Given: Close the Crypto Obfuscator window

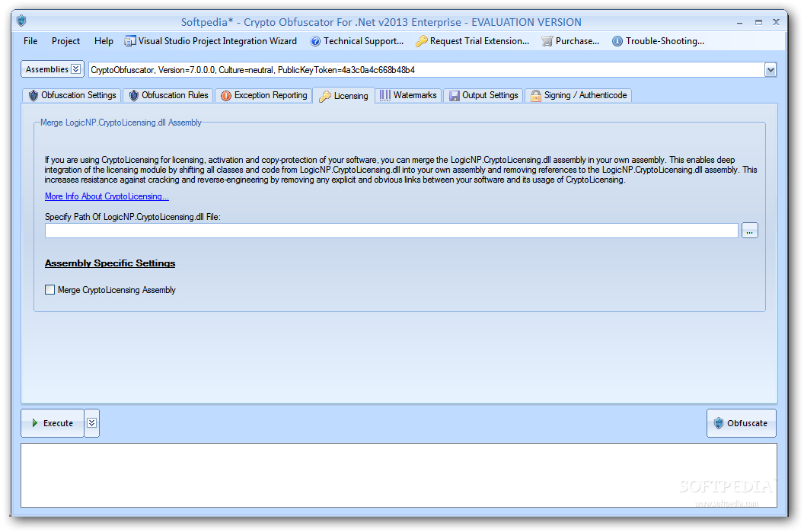Looking at the screenshot, I should coord(777,22).
